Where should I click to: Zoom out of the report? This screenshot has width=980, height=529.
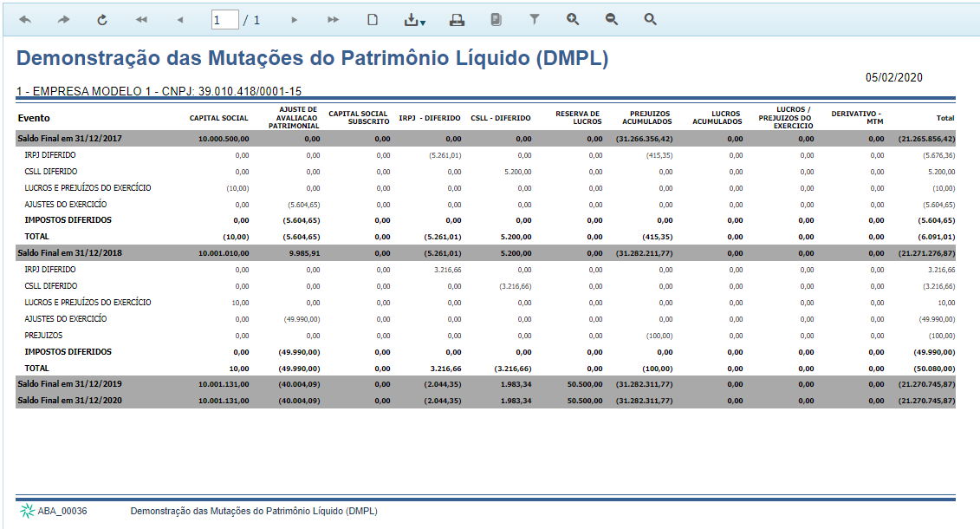click(611, 18)
